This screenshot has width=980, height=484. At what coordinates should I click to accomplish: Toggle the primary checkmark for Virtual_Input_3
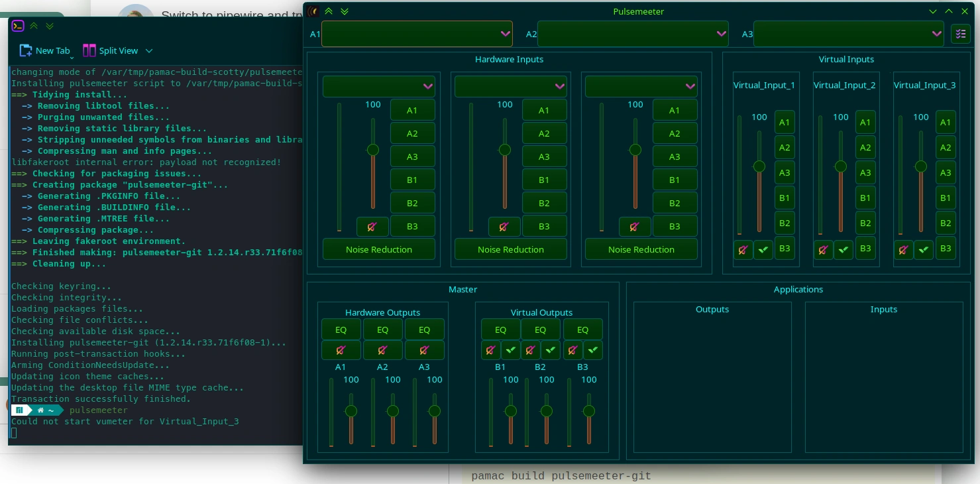[924, 250]
